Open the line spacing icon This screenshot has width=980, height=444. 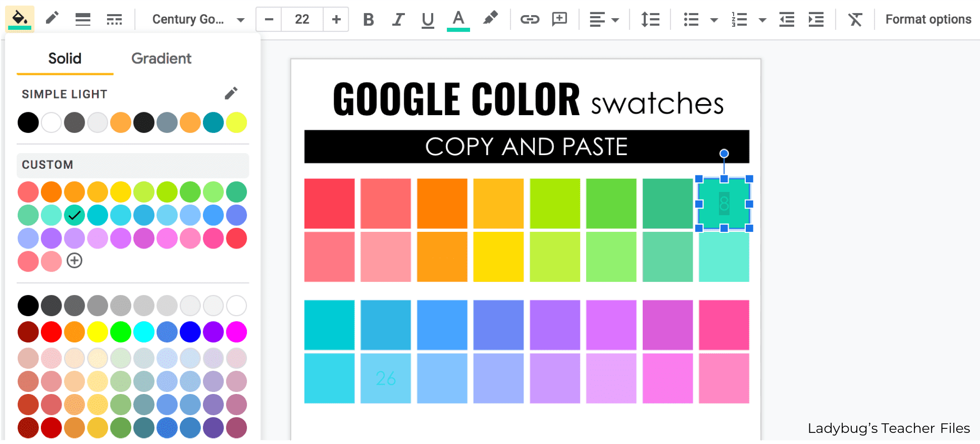point(650,20)
